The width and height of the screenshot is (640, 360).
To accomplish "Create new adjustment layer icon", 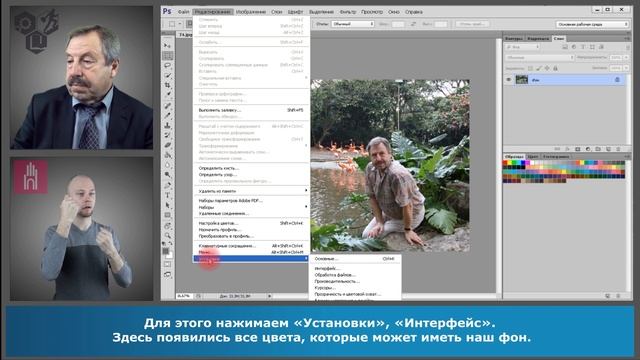I will [588, 149].
